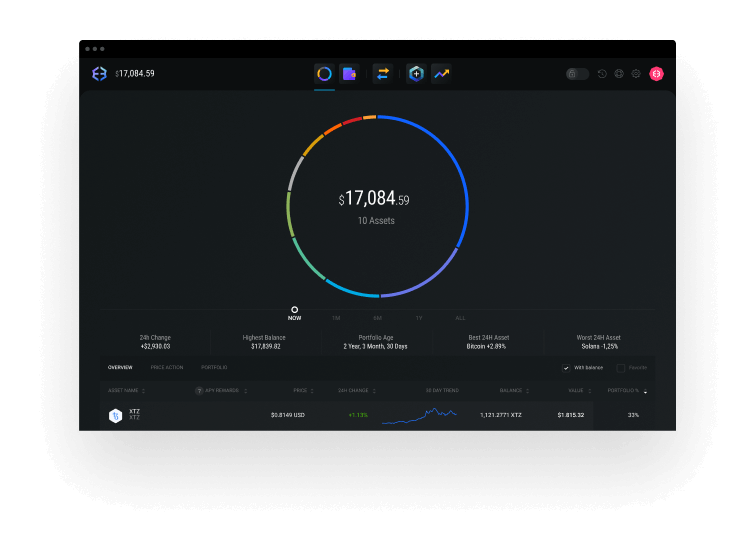Sort by Value column
The image size is (753, 547).
click(579, 391)
